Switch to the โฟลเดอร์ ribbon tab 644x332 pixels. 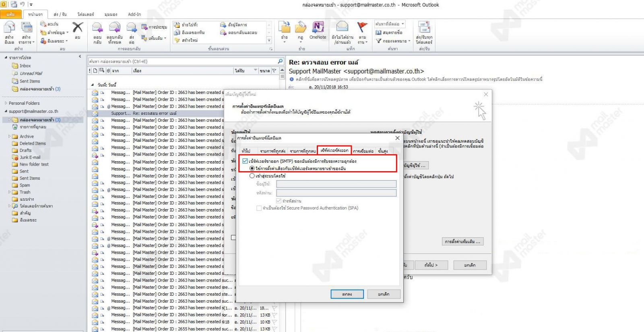[86, 14]
